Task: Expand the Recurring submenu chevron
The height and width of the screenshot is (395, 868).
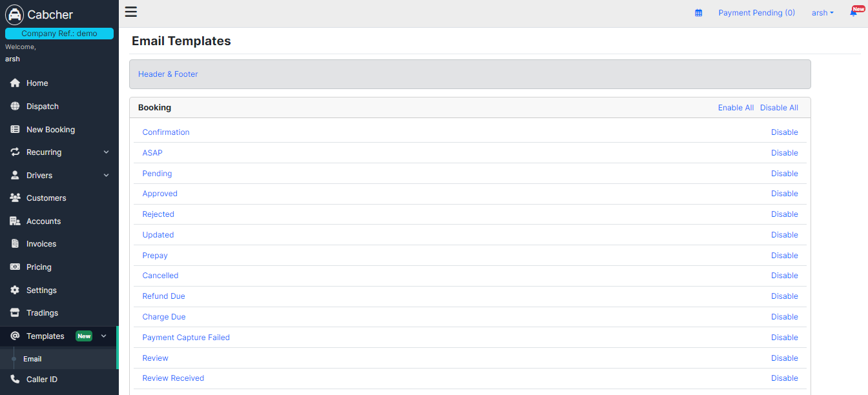Action: (x=107, y=152)
